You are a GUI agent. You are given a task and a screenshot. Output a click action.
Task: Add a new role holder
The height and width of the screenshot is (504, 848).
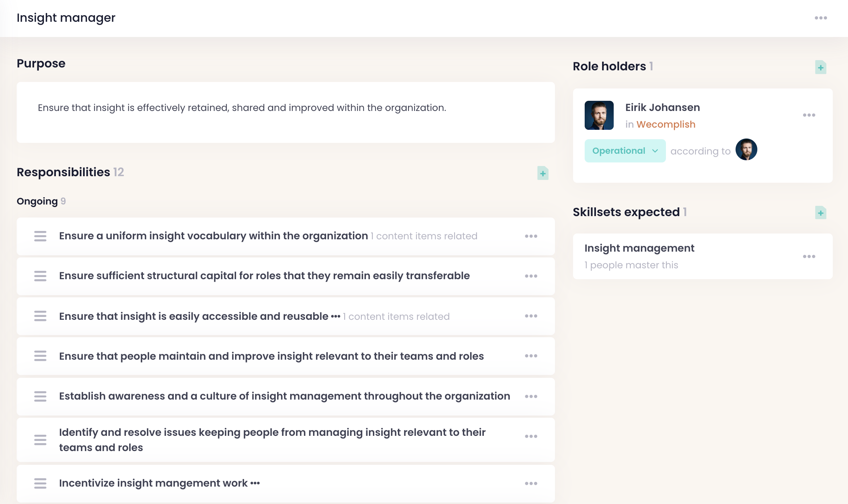click(x=820, y=67)
